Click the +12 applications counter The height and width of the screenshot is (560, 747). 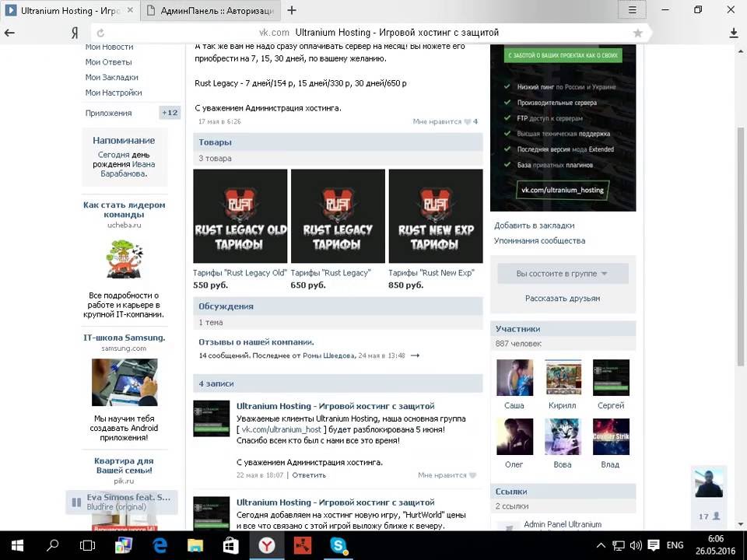click(x=169, y=113)
